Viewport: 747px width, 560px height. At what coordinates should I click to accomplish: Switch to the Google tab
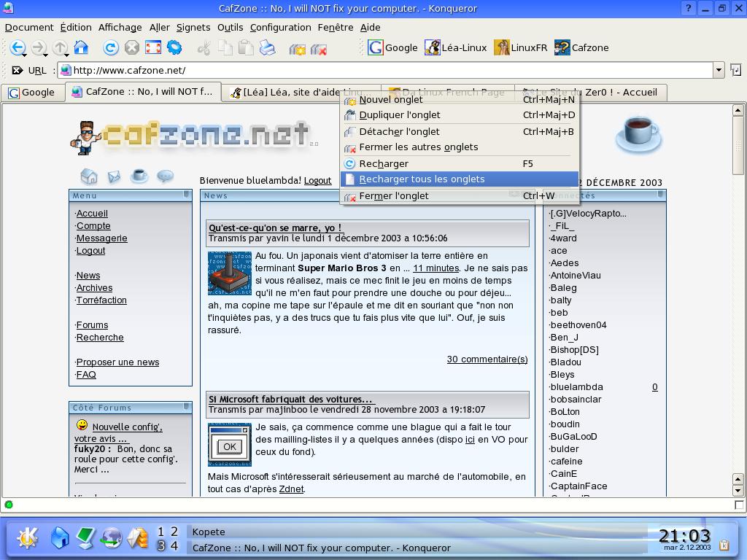coord(32,93)
